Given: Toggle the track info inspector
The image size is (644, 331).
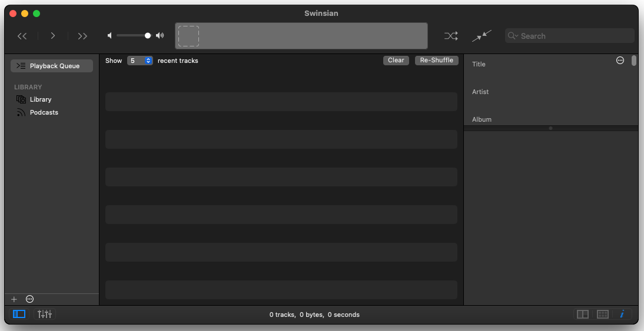Looking at the screenshot, I should pos(622,314).
